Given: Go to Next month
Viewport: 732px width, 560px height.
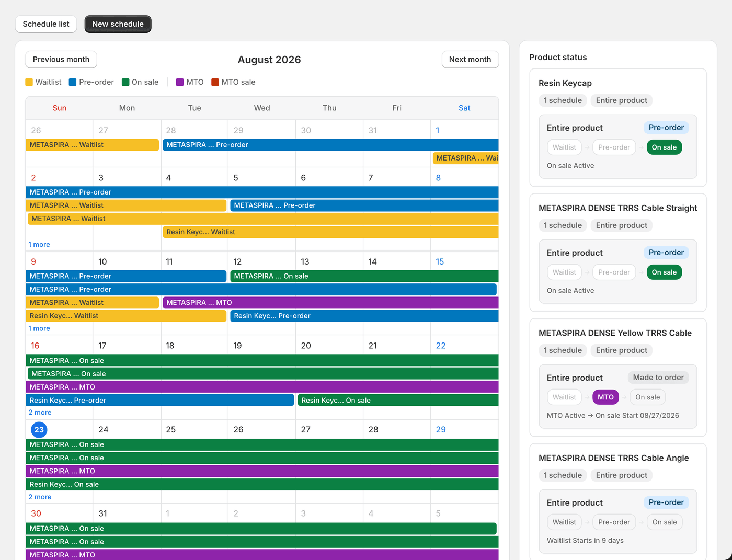Looking at the screenshot, I should [x=470, y=60].
